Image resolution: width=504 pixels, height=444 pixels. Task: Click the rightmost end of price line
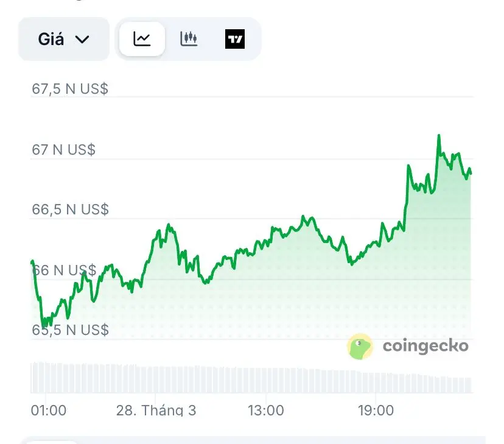(x=471, y=173)
